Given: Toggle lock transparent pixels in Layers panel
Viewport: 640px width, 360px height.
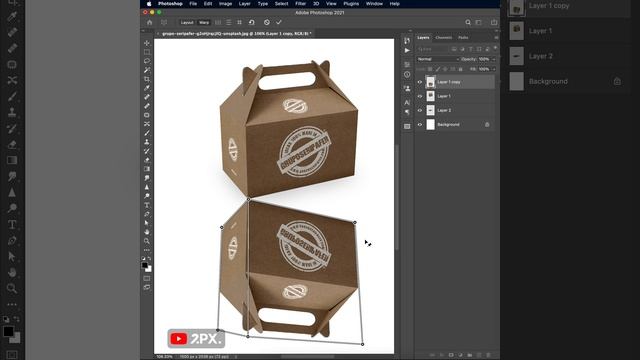Looking at the screenshot, I should tap(430, 69).
